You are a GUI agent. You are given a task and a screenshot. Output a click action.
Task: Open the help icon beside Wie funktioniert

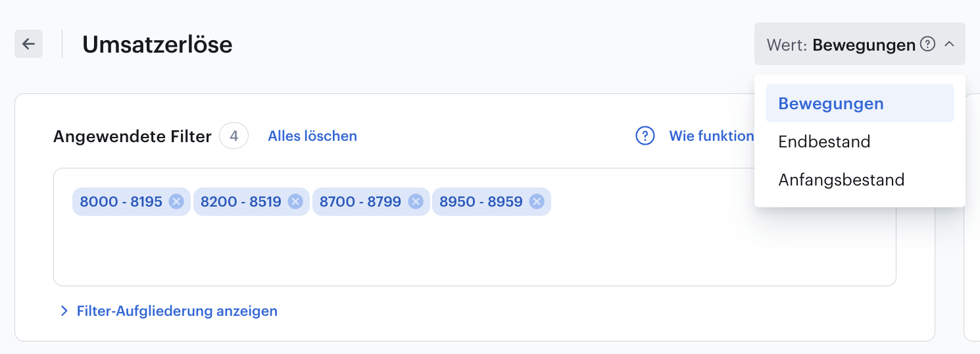click(645, 136)
